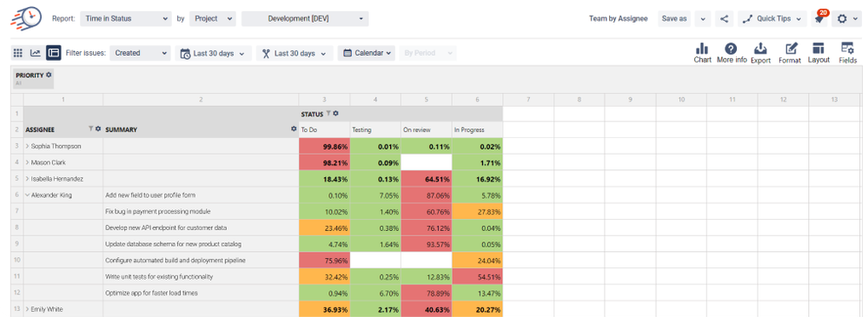
Task: Switch to grid view icon
Action: [x=17, y=53]
